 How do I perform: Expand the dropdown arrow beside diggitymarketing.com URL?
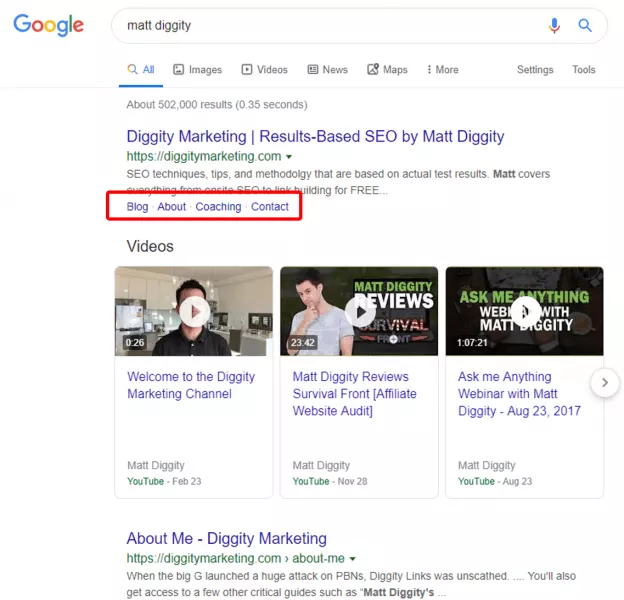point(289,157)
